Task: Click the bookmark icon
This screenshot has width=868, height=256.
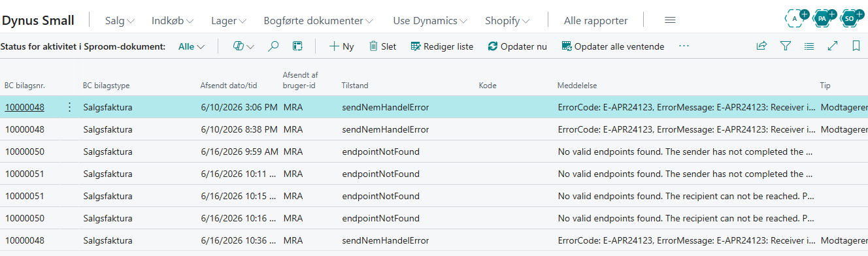Action: (x=856, y=46)
